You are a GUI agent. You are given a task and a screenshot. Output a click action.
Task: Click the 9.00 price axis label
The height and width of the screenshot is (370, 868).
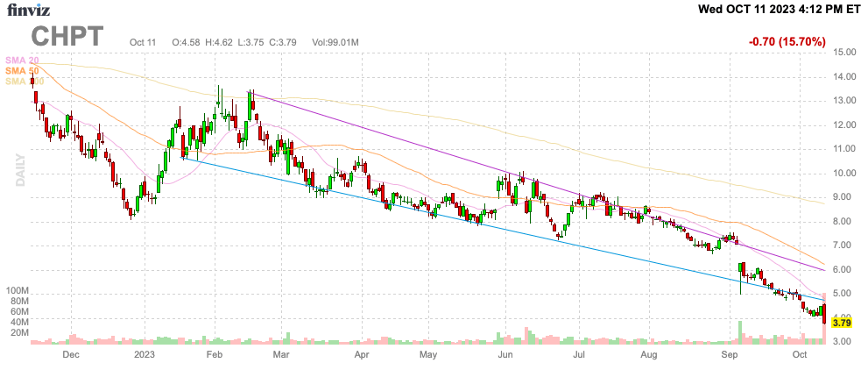[x=844, y=197]
